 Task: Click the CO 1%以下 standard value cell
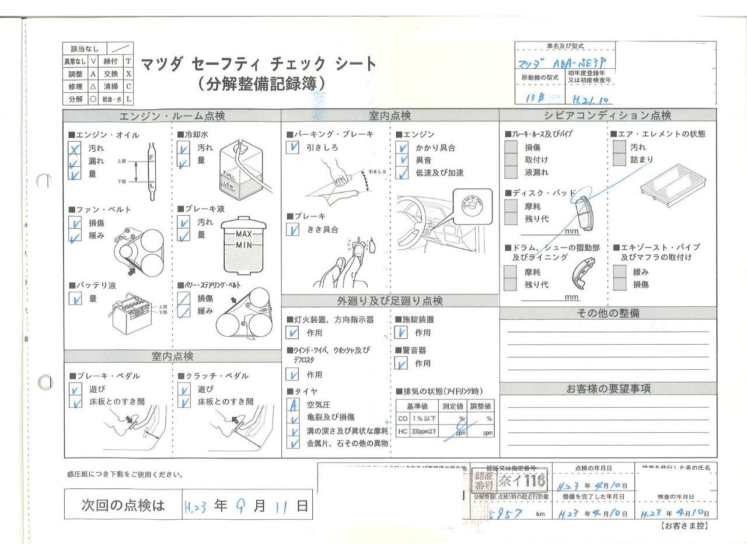[424, 419]
